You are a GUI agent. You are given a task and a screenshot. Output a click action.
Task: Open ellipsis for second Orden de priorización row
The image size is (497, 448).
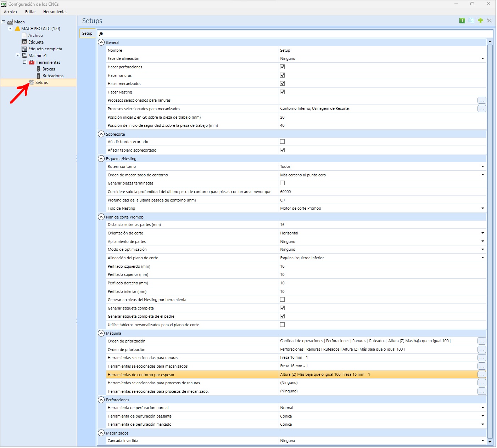tap(482, 350)
